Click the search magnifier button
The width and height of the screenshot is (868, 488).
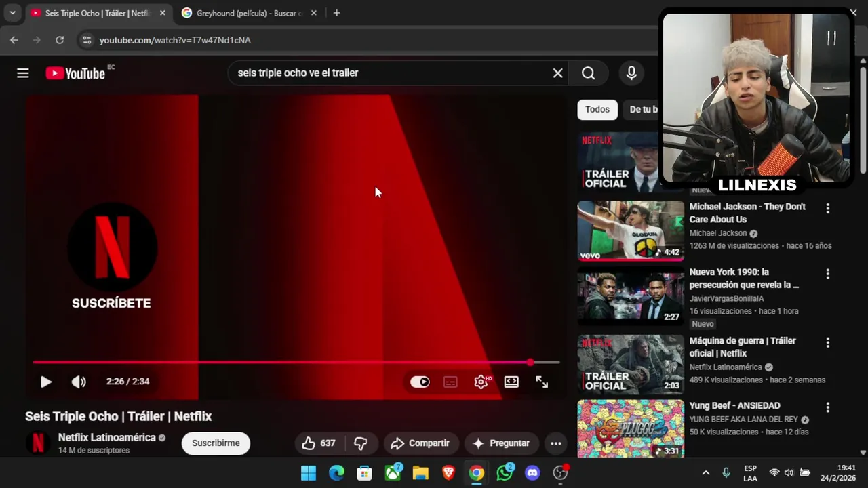[588, 73]
